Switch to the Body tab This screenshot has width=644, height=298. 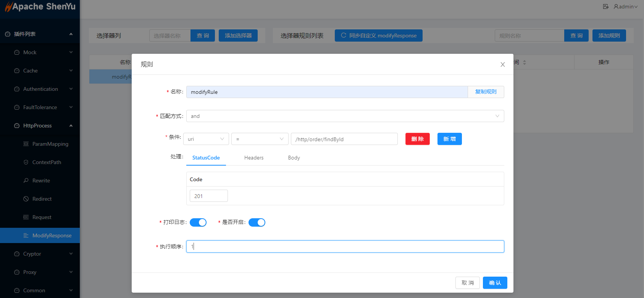click(x=294, y=158)
